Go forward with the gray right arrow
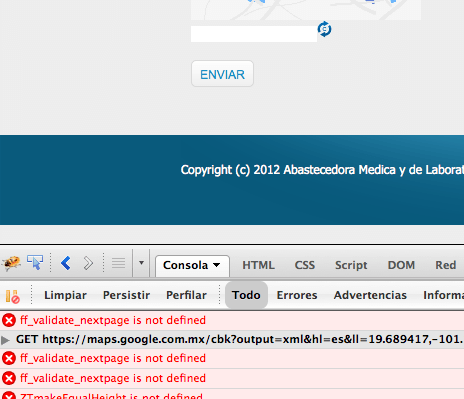 (x=88, y=263)
